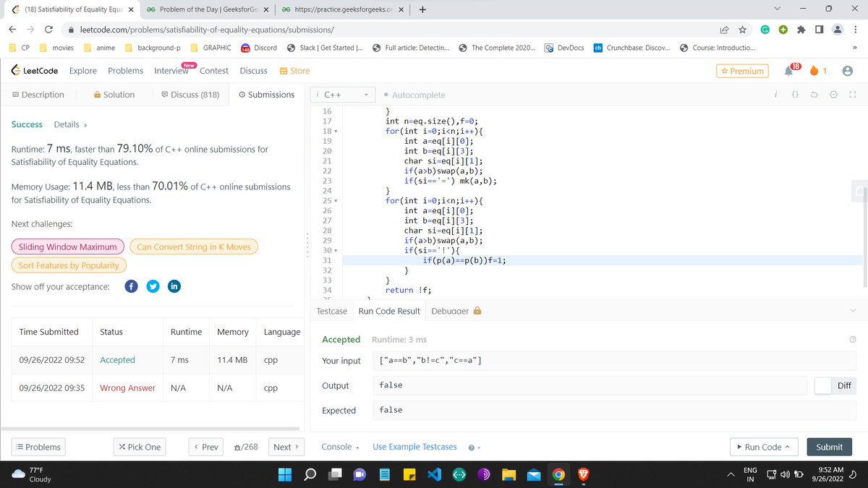Screen dimensions: 868x488
Task: Share acceptance on Twitter
Action: (153, 286)
